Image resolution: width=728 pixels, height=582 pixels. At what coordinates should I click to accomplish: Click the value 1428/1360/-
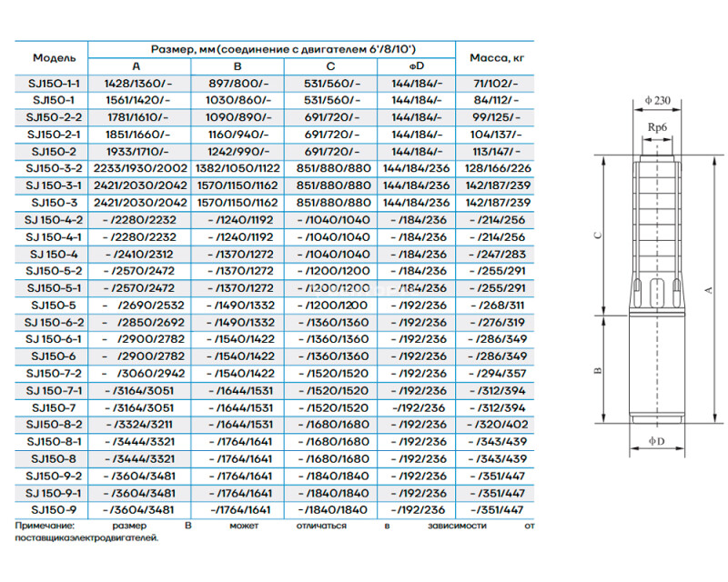[138, 84]
